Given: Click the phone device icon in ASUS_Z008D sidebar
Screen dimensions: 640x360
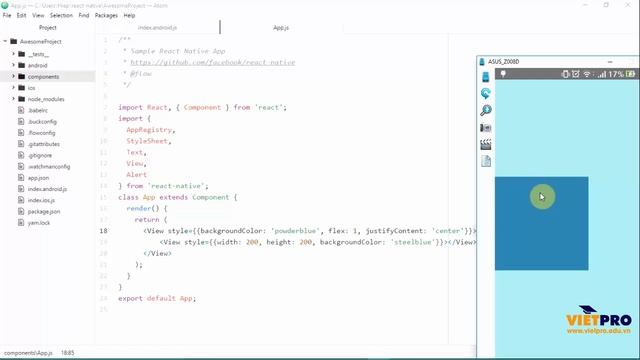Looking at the screenshot, I should [485, 77].
